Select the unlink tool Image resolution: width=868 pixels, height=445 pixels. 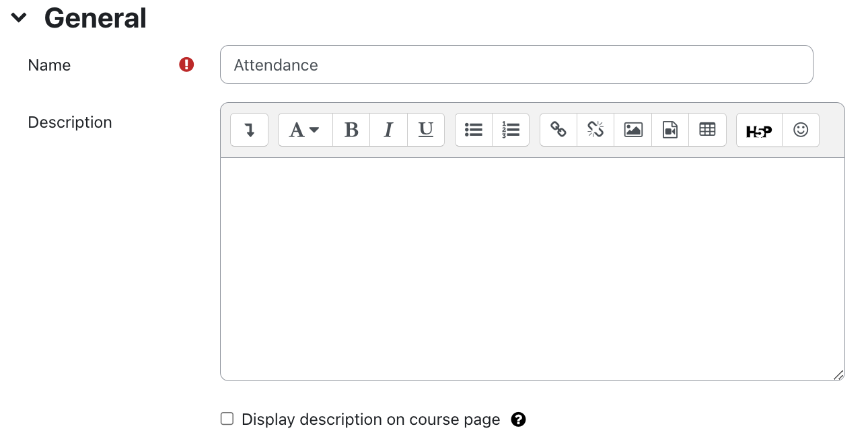click(595, 130)
